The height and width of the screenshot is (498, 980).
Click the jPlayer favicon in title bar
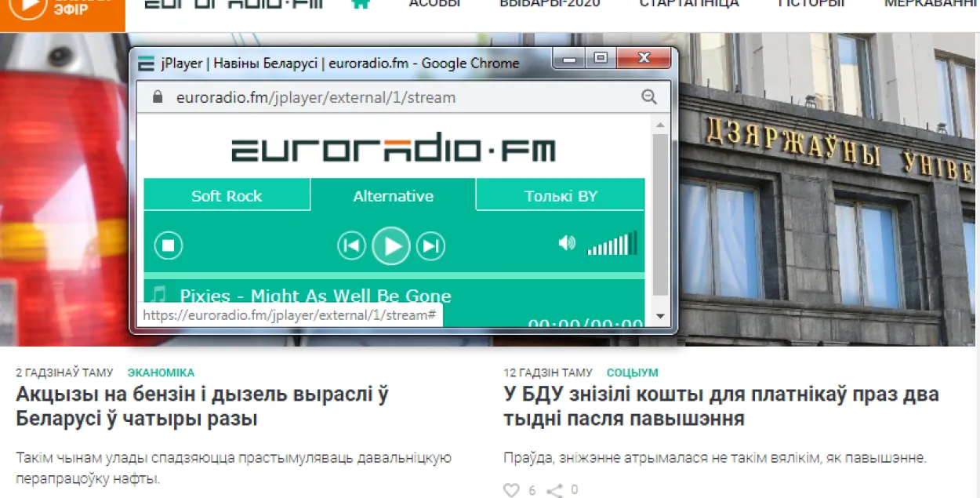[146, 64]
